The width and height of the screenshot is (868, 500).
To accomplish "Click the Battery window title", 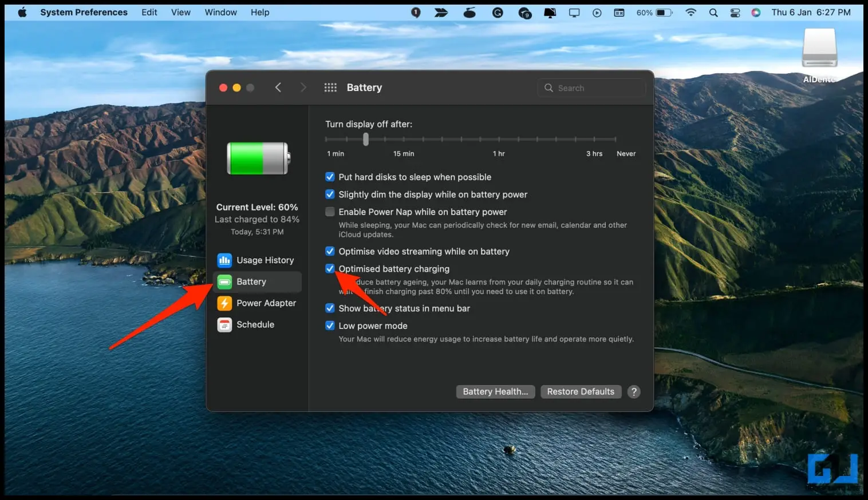I will (364, 88).
